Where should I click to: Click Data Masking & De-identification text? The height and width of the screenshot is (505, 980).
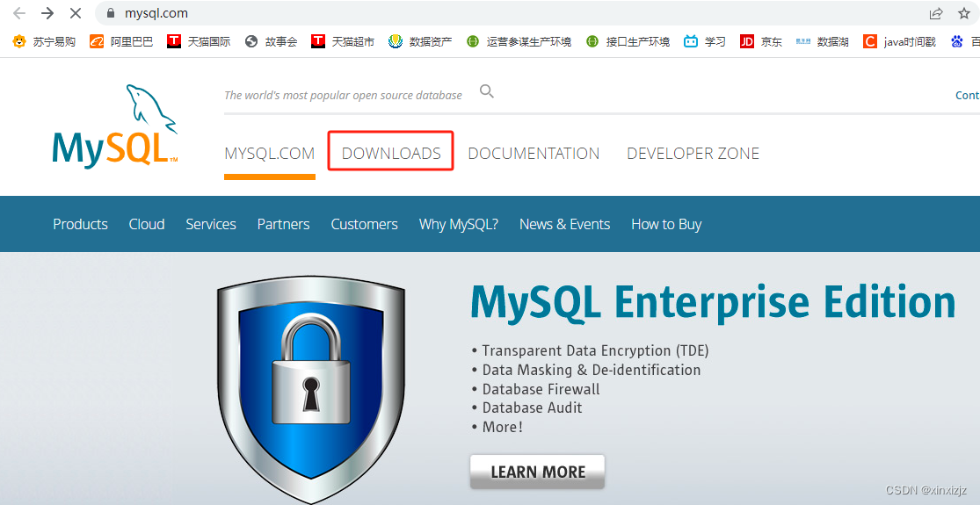pos(592,370)
